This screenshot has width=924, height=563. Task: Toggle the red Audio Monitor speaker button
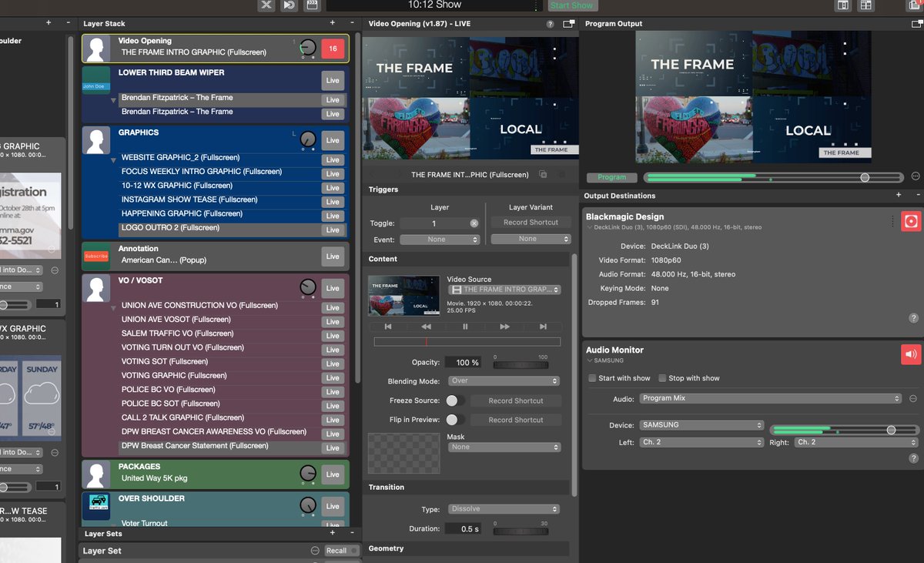[911, 354]
